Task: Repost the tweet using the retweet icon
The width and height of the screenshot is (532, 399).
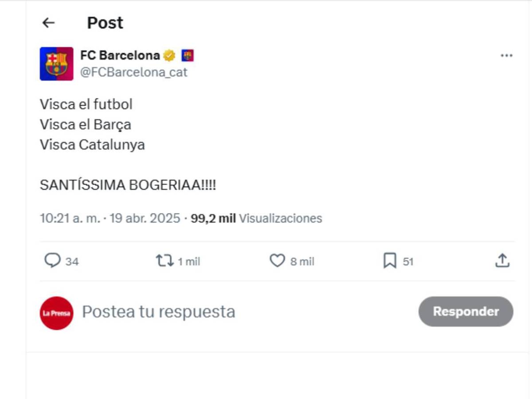Action: tap(165, 261)
